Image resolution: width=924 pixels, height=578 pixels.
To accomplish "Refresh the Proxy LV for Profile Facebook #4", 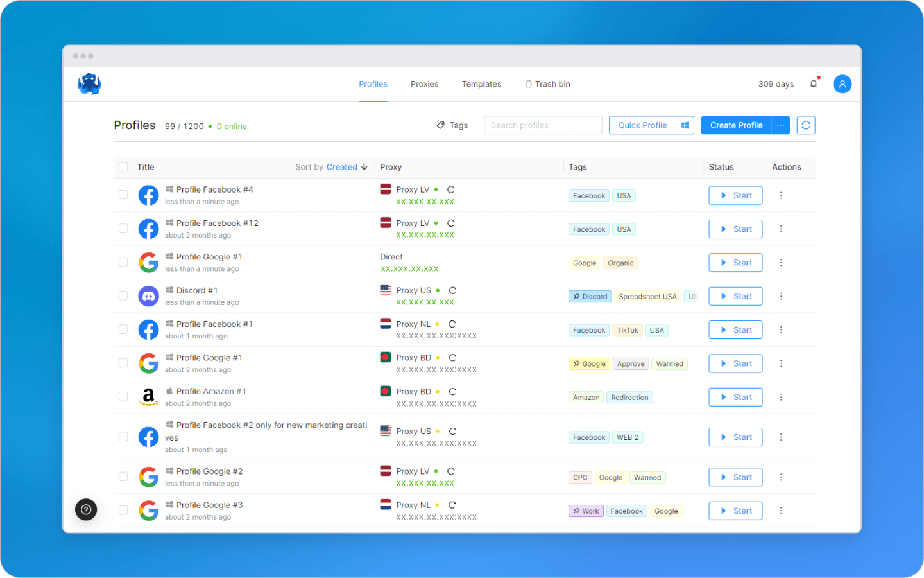I will (451, 190).
